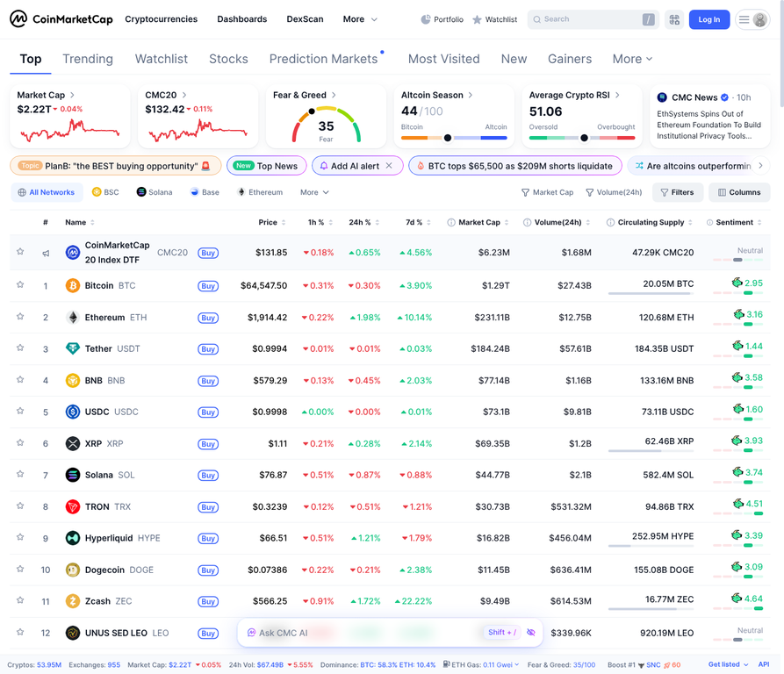Star Solana row to add to watchlist
This screenshot has width=784, height=674.
tap(20, 474)
